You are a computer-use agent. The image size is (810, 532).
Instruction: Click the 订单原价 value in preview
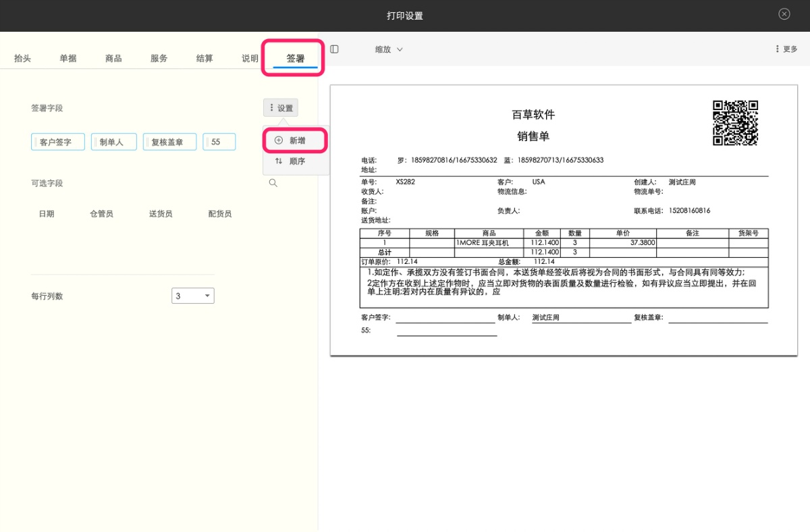(x=407, y=262)
